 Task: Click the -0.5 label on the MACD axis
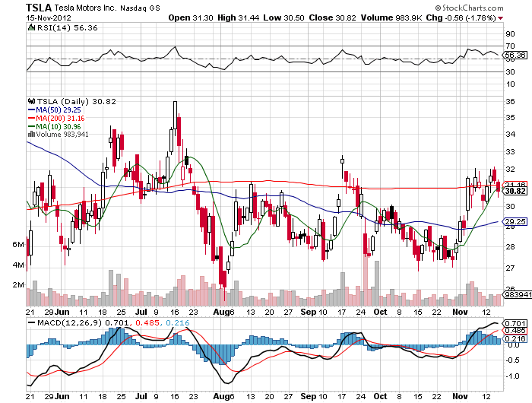point(512,360)
